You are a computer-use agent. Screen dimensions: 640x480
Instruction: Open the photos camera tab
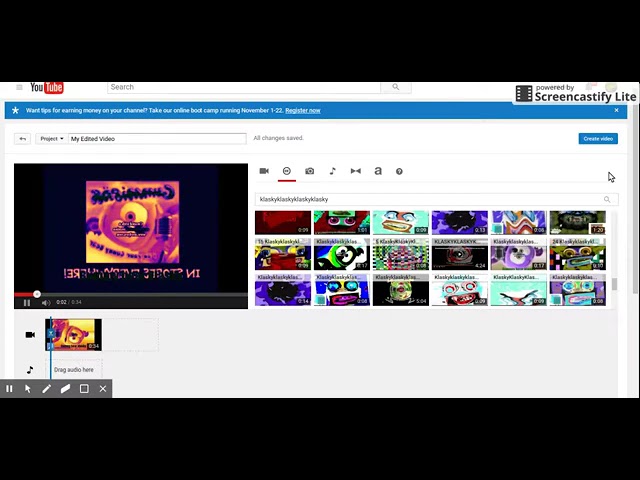(x=310, y=171)
